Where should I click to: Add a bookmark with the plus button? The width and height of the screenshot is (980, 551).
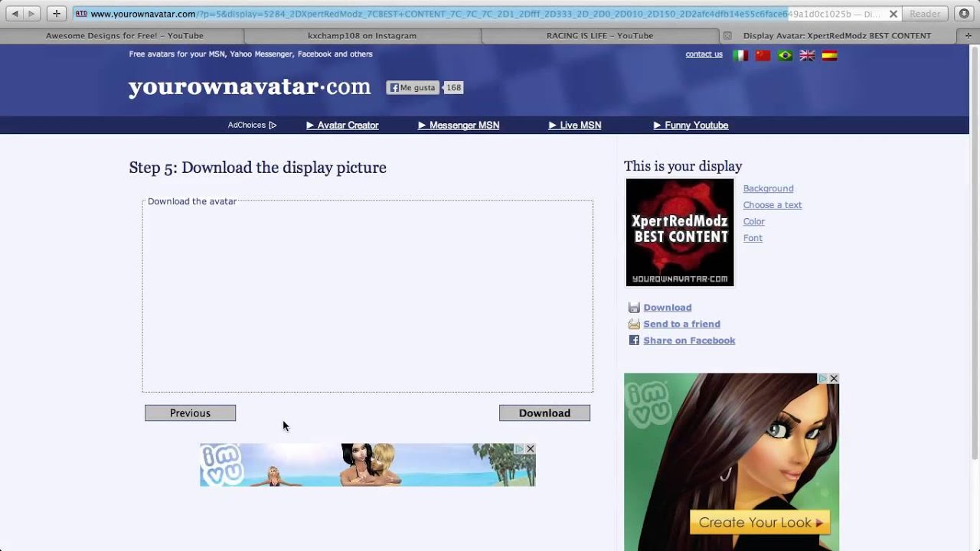[x=56, y=14]
